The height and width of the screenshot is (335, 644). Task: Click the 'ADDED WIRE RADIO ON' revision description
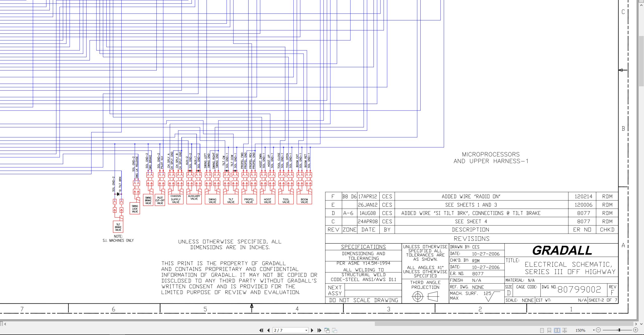click(x=471, y=197)
